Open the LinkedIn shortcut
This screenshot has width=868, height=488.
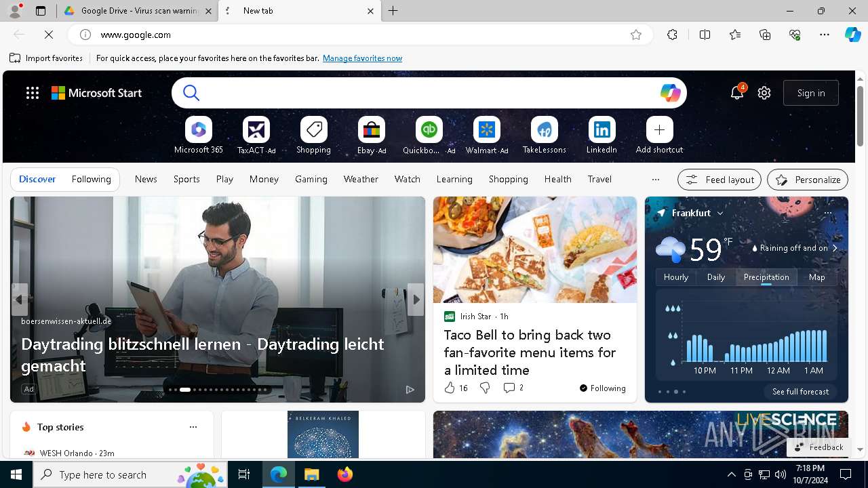pyautogui.click(x=601, y=136)
